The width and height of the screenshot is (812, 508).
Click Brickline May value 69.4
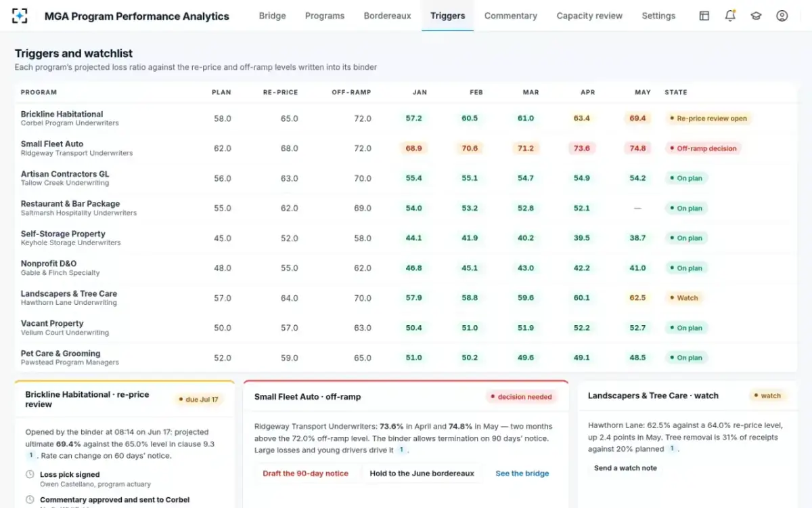[637, 119]
